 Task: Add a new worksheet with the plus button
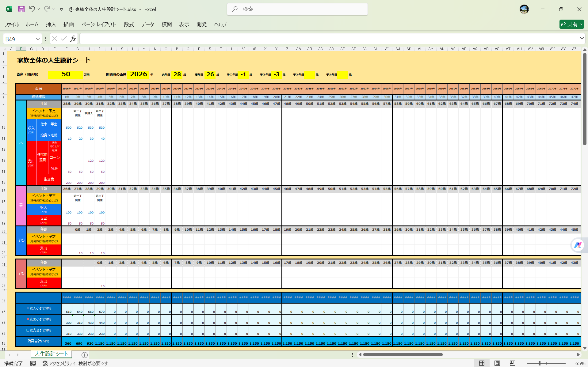tap(84, 355)
